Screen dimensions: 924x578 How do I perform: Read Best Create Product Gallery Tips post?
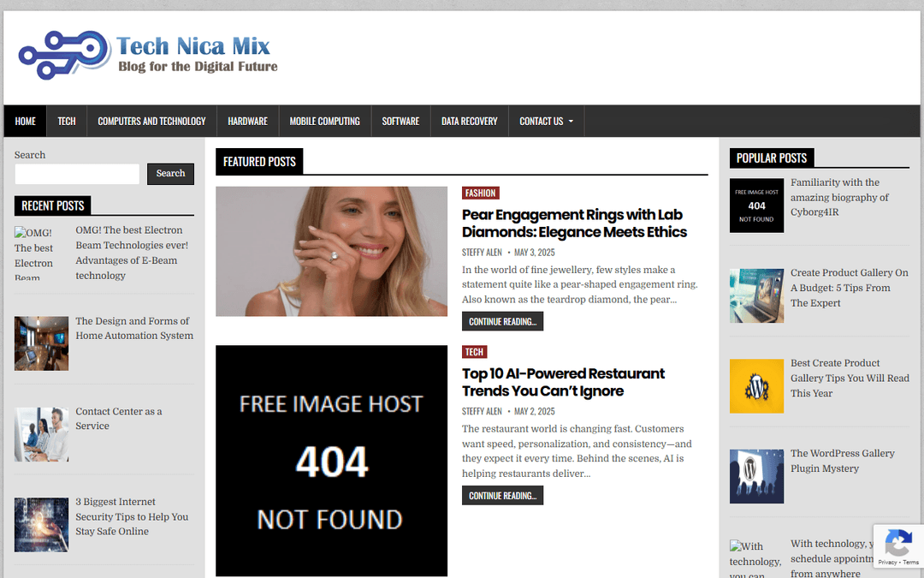click(x=850, y=378)
